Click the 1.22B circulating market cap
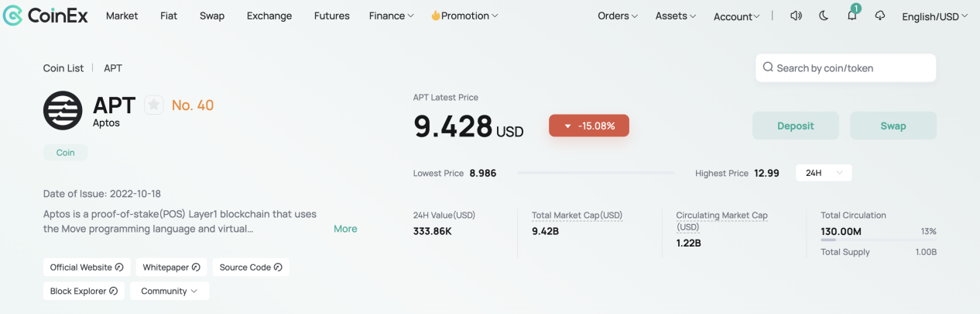 click(x=689, y=243)
